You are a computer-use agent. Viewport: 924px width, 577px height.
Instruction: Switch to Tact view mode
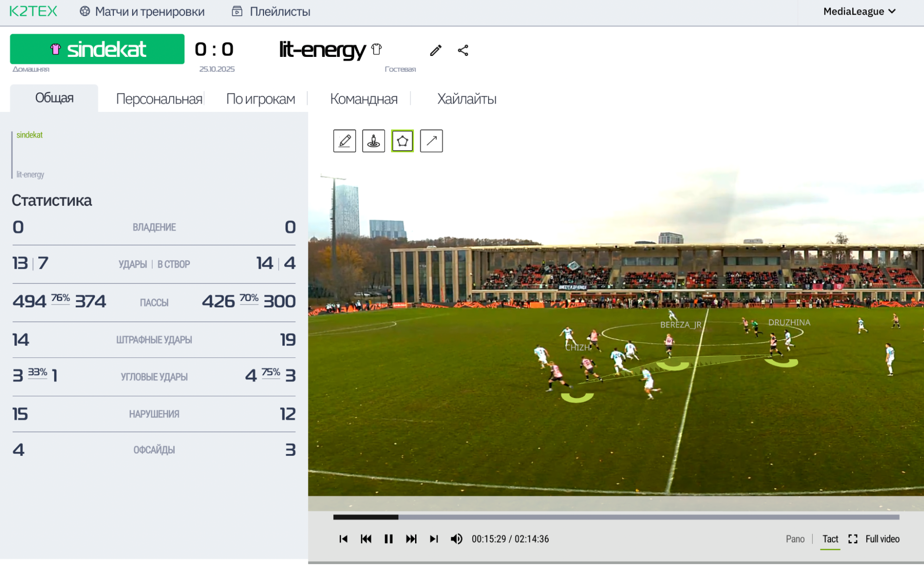point(830,539)
